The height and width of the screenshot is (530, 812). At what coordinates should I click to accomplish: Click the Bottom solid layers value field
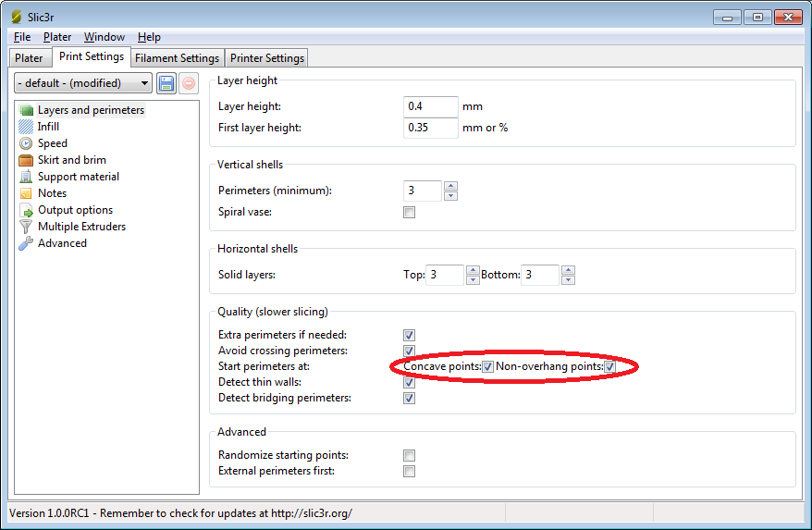pyautogui.click(x=540, y=275)
